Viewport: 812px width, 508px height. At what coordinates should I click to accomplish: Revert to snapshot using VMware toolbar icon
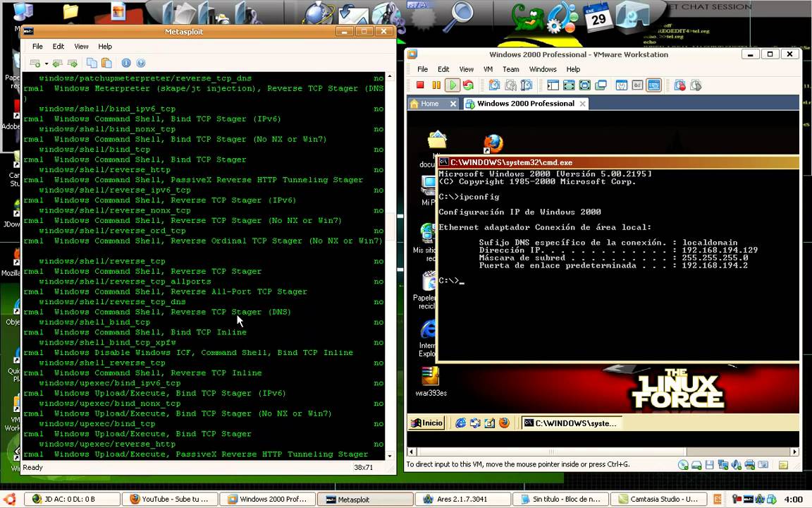coord(510,85)
